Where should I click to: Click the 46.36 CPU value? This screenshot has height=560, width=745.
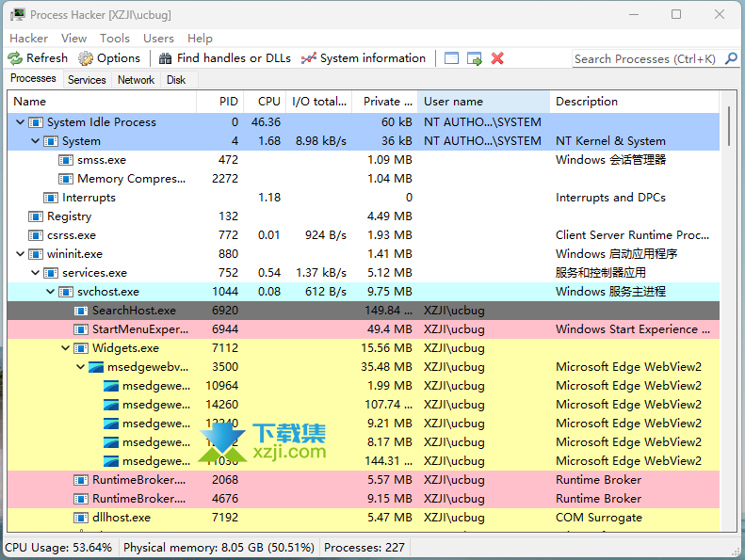266,122
